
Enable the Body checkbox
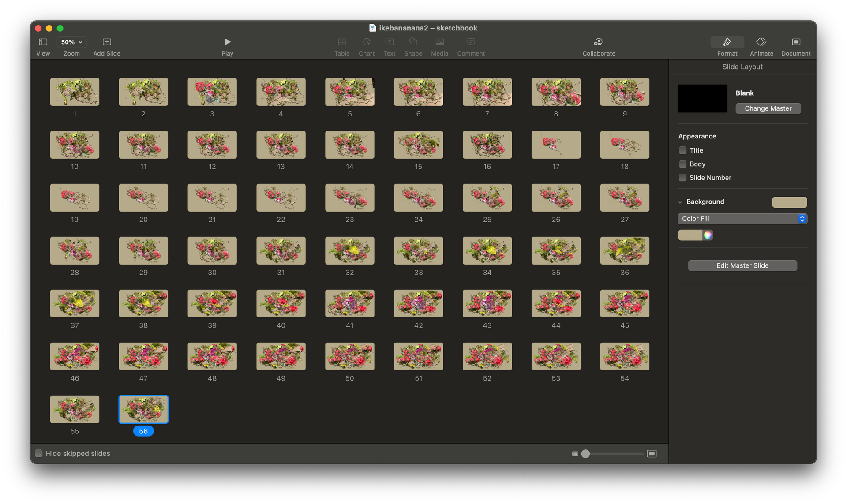[x=682, y=164]
